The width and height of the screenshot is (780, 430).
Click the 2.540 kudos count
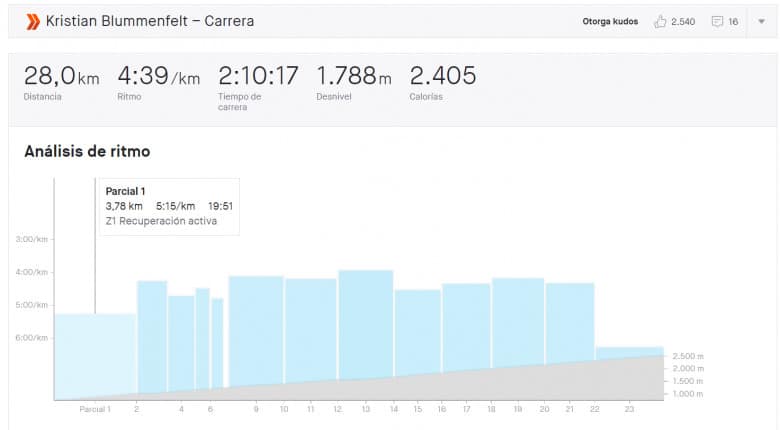[683, 21]
